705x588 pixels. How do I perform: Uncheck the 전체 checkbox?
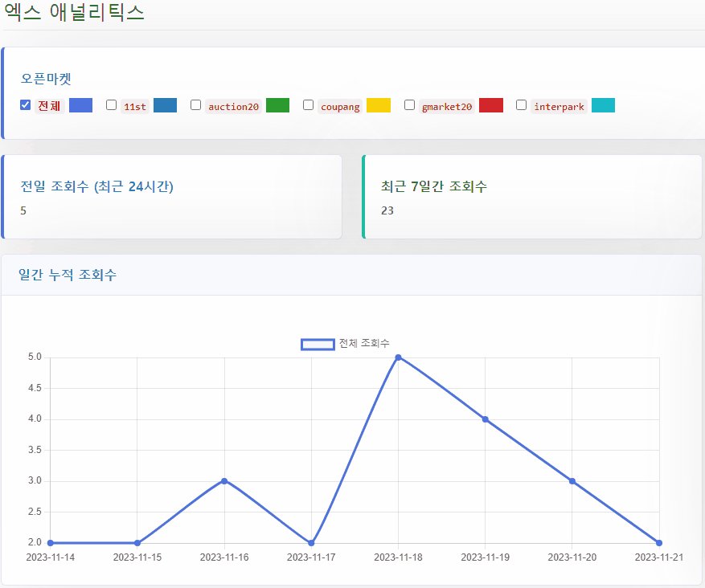pos(25,105)
